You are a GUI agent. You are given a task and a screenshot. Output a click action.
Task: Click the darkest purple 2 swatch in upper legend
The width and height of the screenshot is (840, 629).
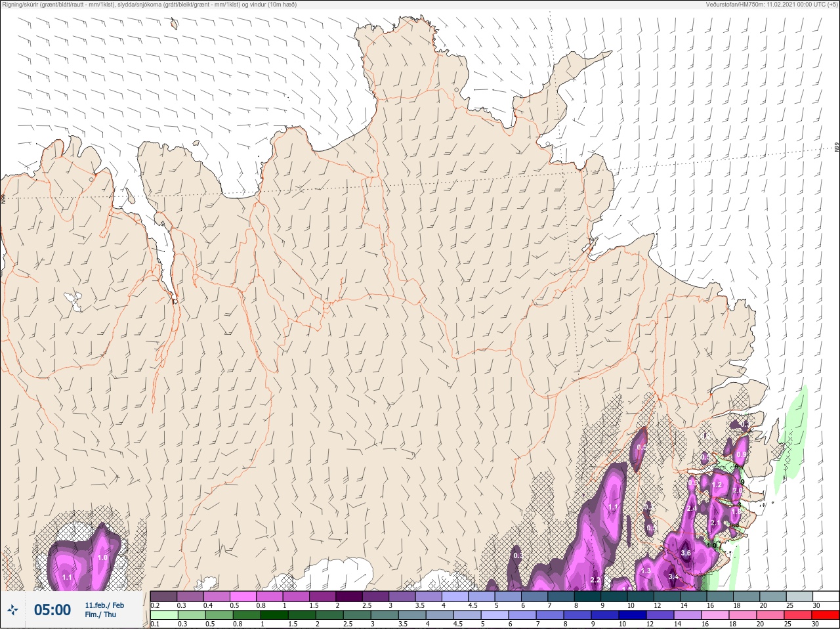click(x=349, y=597)
